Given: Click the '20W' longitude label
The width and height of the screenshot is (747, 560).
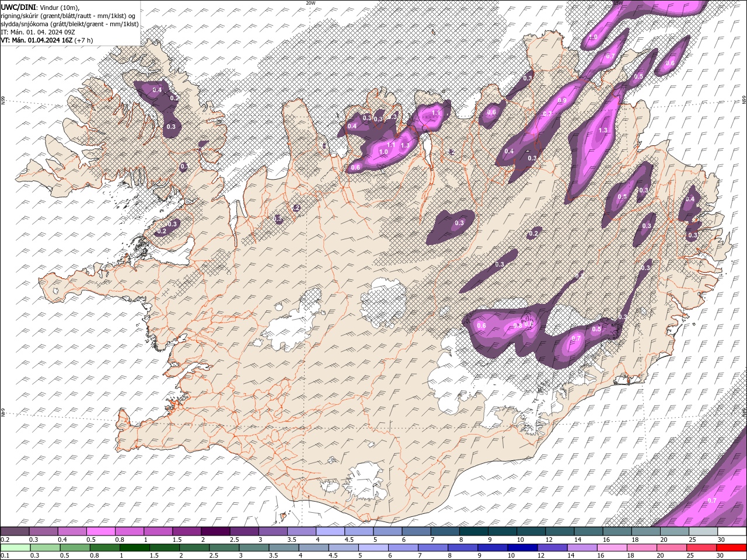Looking at the screenshot, I should point(310,3).
